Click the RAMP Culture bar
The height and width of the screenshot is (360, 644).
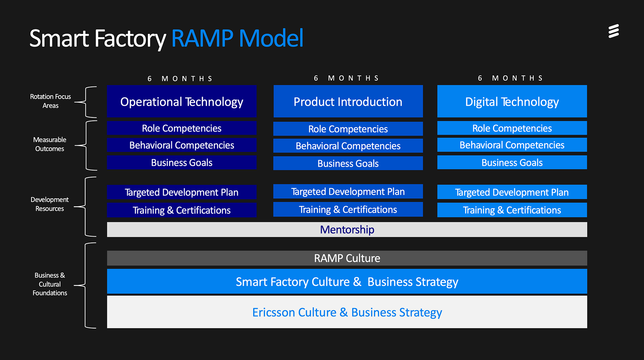tap(347, 258)
